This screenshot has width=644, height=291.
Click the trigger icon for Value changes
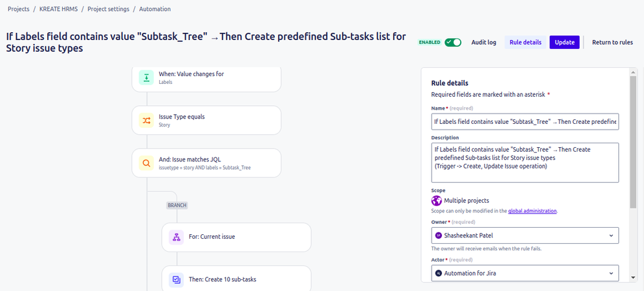click(146, 77)
